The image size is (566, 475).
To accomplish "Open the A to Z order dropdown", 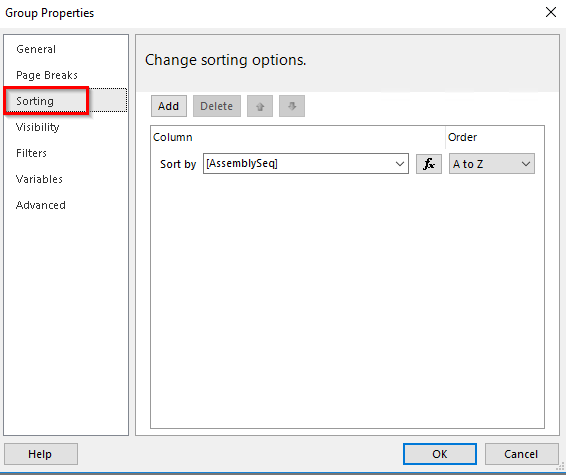I will (x=492, y=164).
